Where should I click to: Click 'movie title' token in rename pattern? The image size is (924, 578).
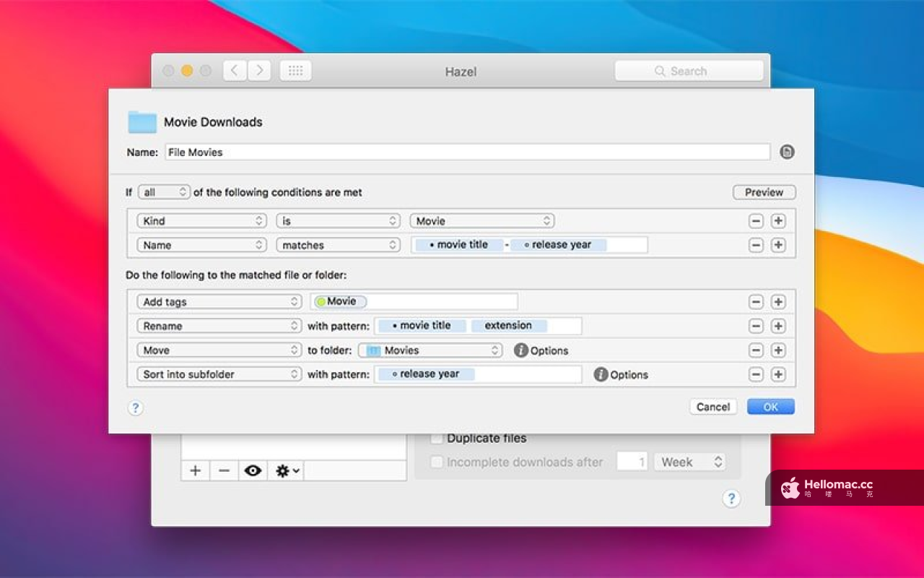(x=422, y=326)
